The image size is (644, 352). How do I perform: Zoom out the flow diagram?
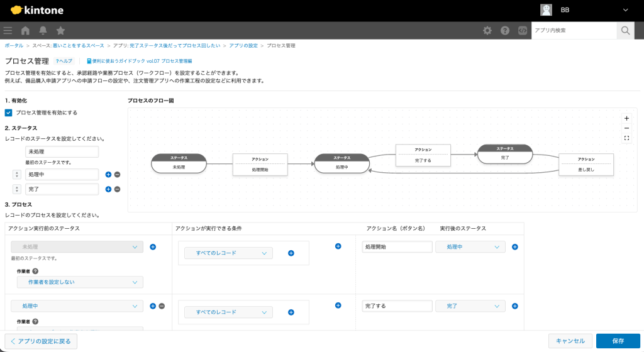point(626,128)
